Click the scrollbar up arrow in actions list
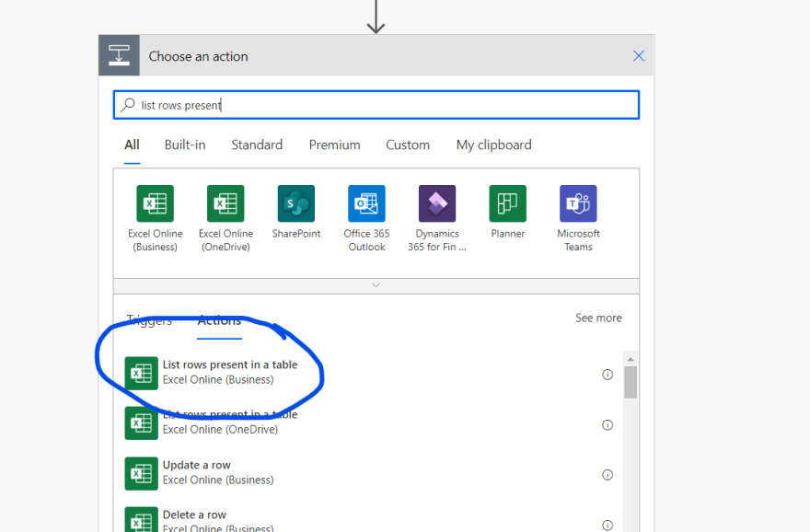This screenshot has width=810, height=532. coord(631,359)
